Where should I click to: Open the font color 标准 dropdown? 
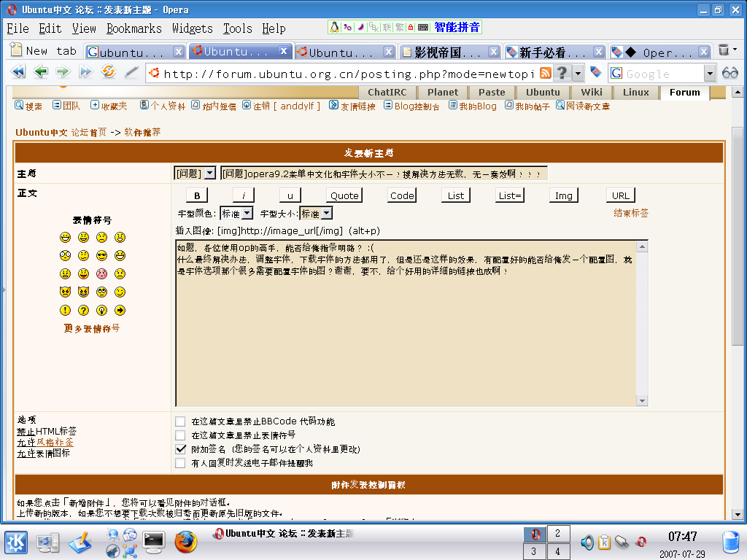pos(237,214)
